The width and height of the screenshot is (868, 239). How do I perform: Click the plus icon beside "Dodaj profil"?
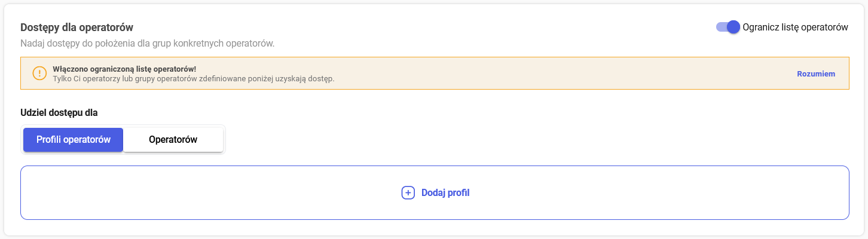408,192
